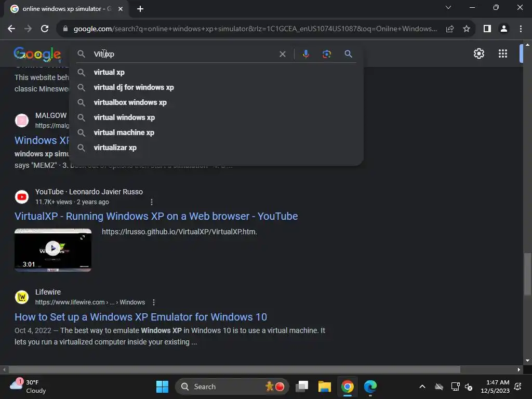The height and width of the screenshot is (399, 532).
Task: Open the Google apps grid
Action: 503,54
